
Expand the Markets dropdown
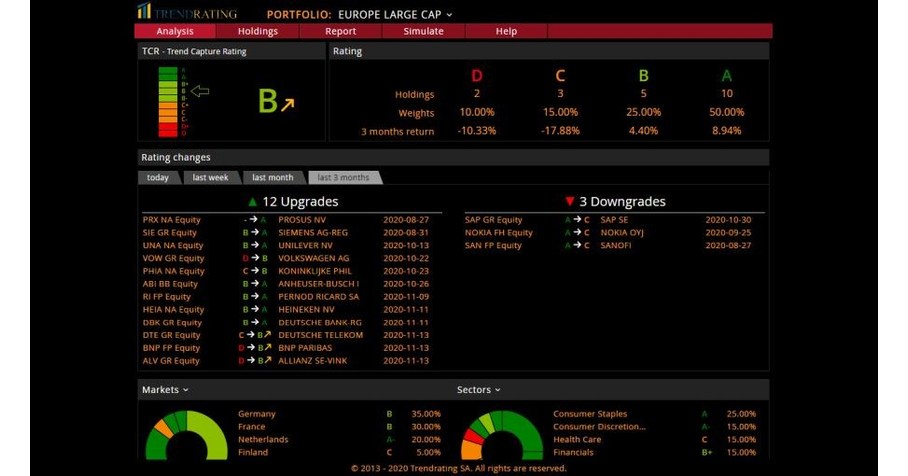166,390
